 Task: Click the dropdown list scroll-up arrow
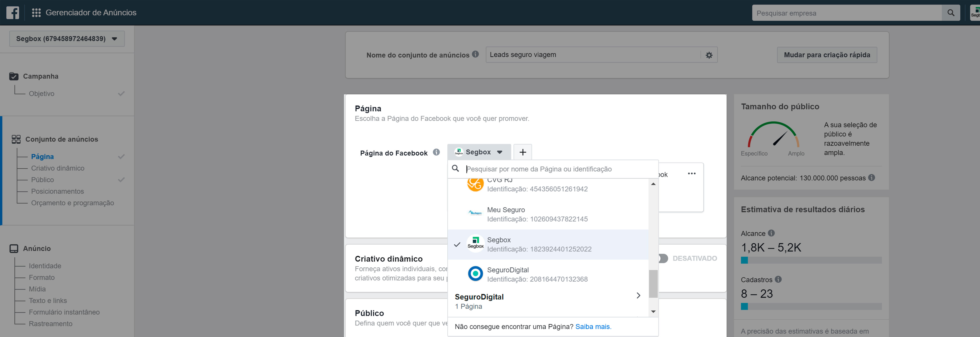[653, 184]
